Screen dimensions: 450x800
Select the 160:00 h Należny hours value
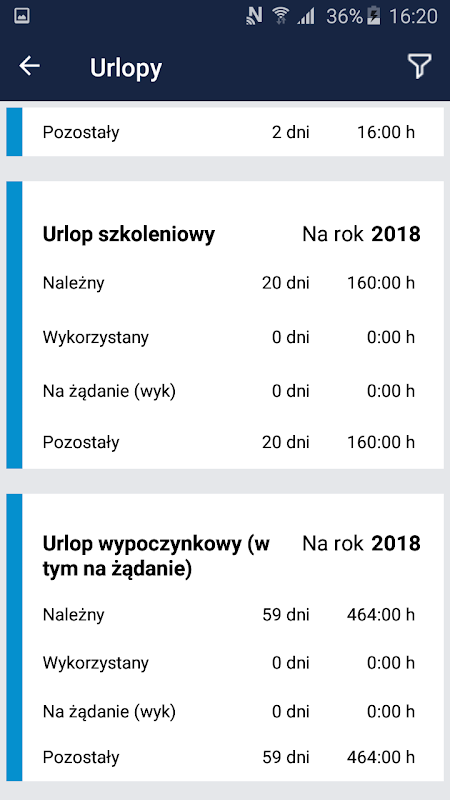[381, 283]
